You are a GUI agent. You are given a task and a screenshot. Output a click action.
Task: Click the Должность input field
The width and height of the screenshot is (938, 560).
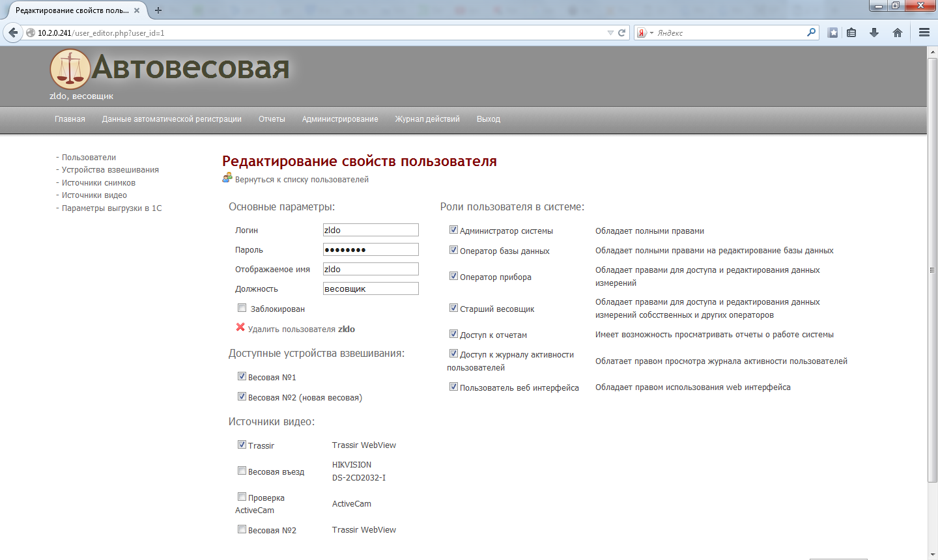click(x=371, y=288)
